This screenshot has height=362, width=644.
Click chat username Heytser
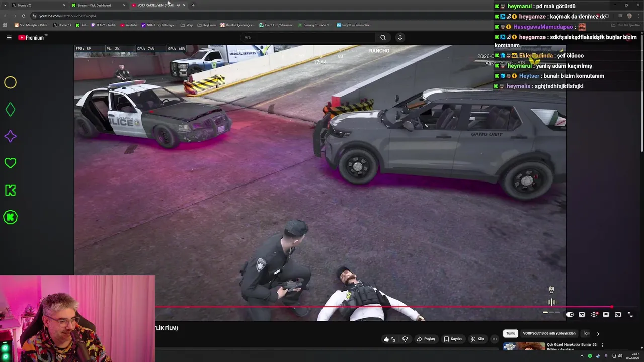pyautogui.click(x=529, y=76)
